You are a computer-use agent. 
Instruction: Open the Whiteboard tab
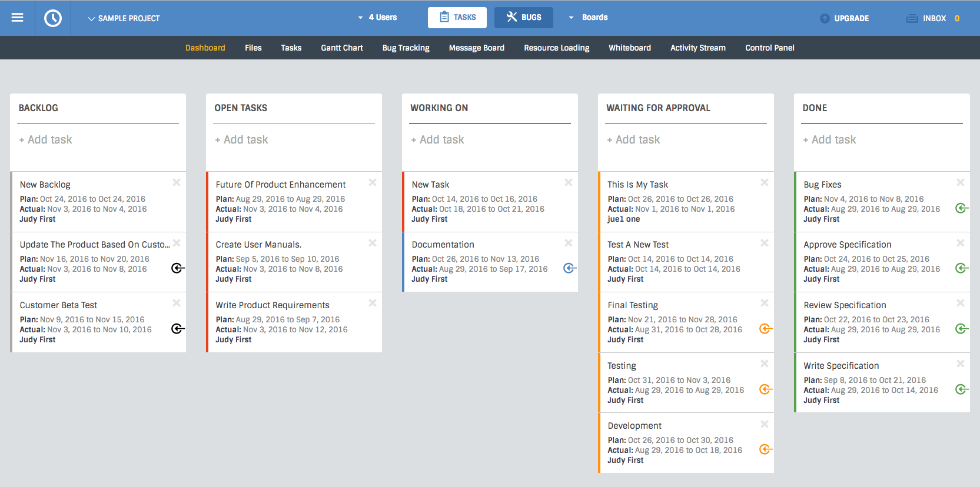pyautogui.click(x=630, y=48)
